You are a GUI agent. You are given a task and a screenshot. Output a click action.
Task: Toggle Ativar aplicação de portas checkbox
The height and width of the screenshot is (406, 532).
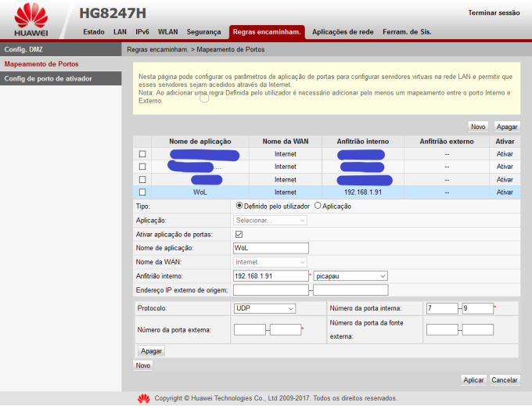(239, 234)
